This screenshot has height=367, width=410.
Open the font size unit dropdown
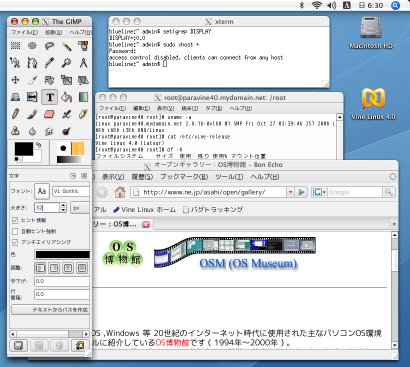(x=80, y=208)
